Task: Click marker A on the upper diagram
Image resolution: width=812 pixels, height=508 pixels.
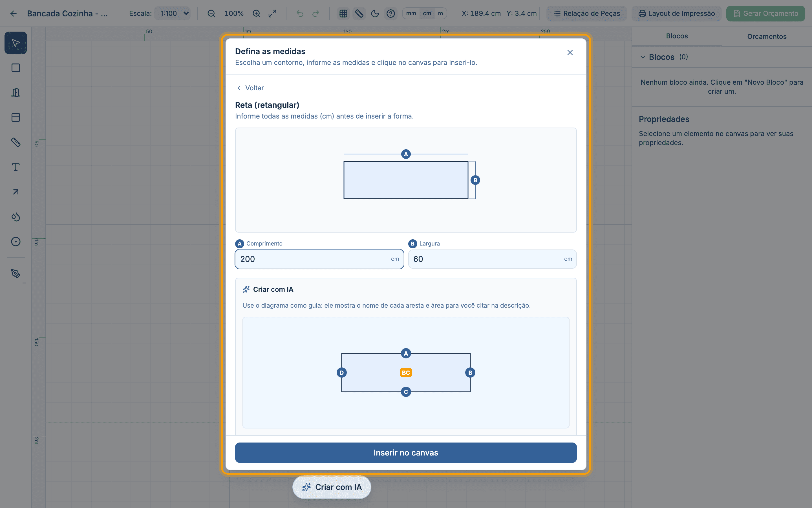Action: coord(406,154)
